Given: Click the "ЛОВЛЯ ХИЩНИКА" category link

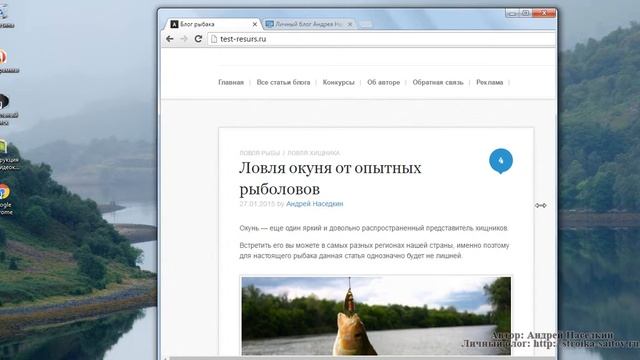Looking at the screenshot, I should point(313,153).
